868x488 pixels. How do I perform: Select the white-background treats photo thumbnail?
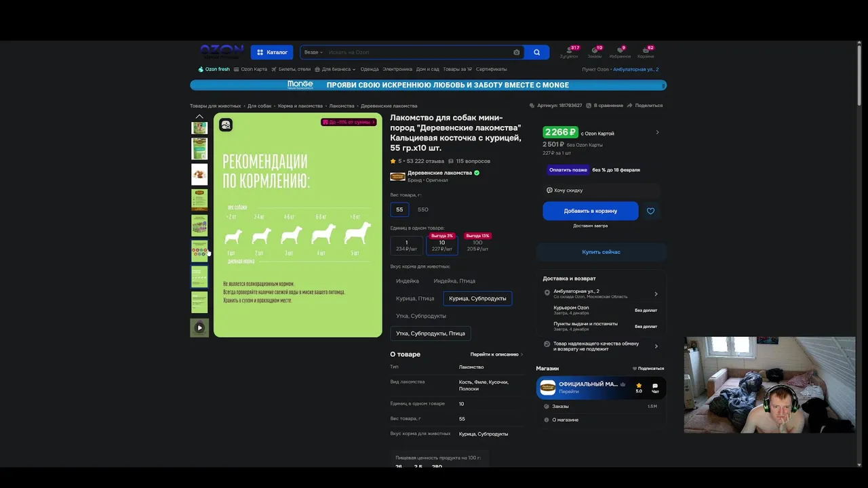coord(199,174)
